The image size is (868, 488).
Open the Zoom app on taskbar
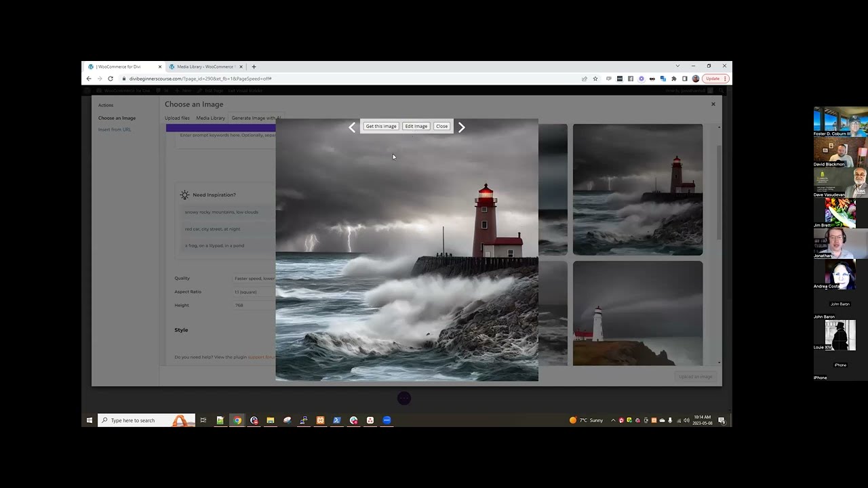click(387, 420)
